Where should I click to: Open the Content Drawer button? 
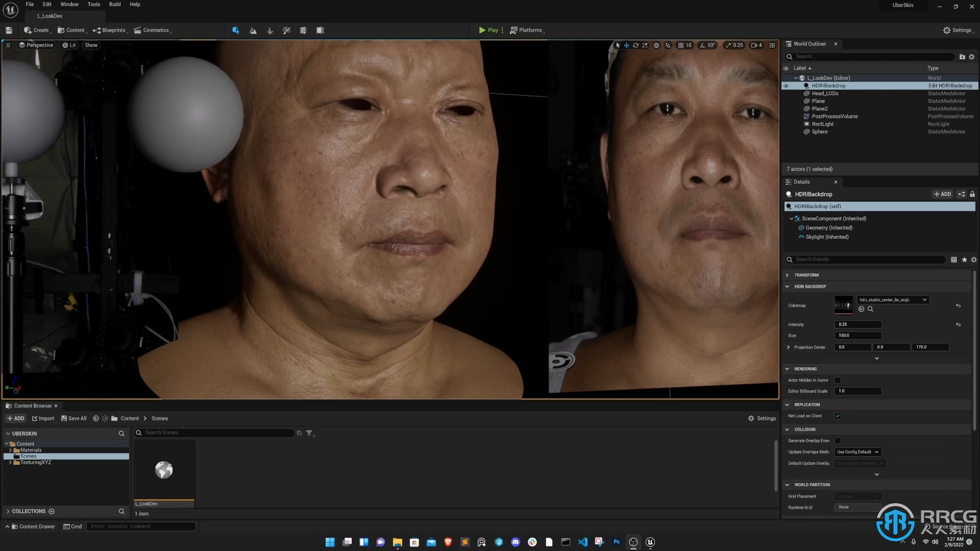pyautogui.click(x=33, y=527)
